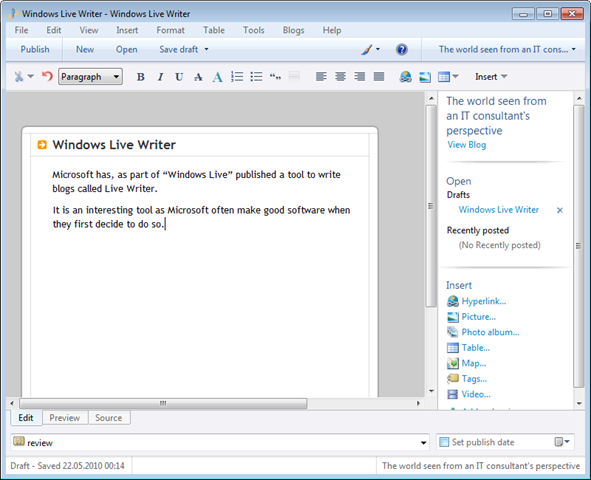
Task: Toggle Underline formatting
Action: 179,77
